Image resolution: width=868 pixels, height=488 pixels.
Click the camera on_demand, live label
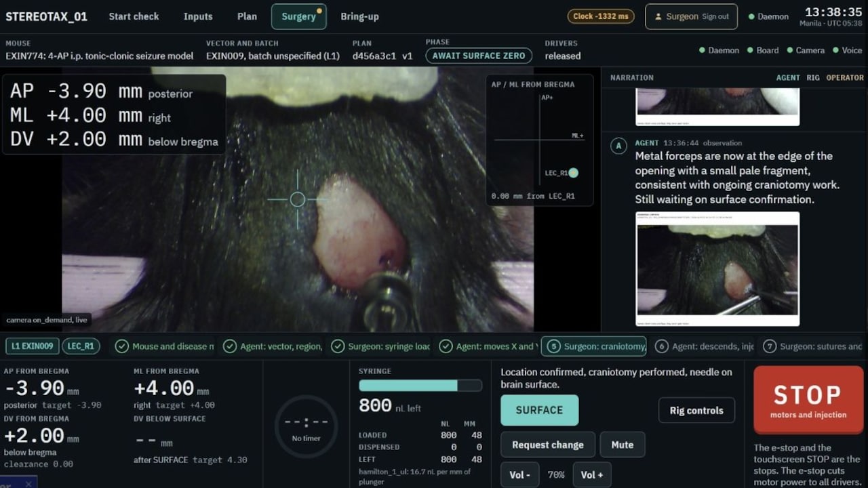[x=46, y=319]
